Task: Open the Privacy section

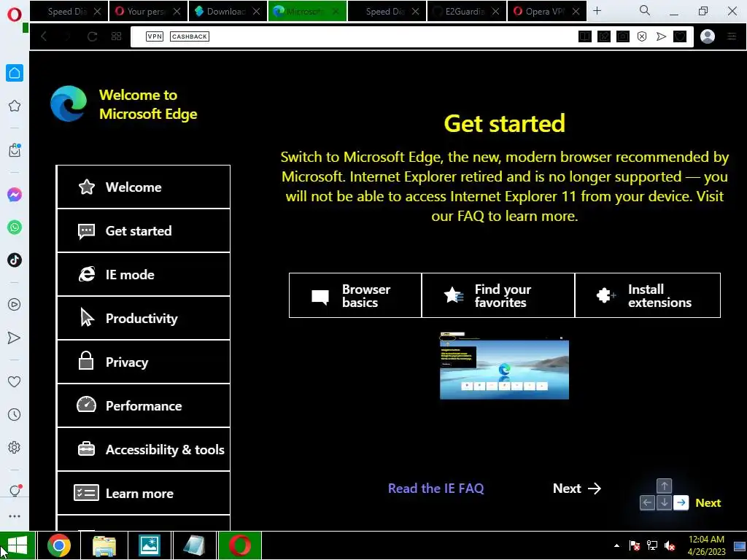Action: point(144,362)
